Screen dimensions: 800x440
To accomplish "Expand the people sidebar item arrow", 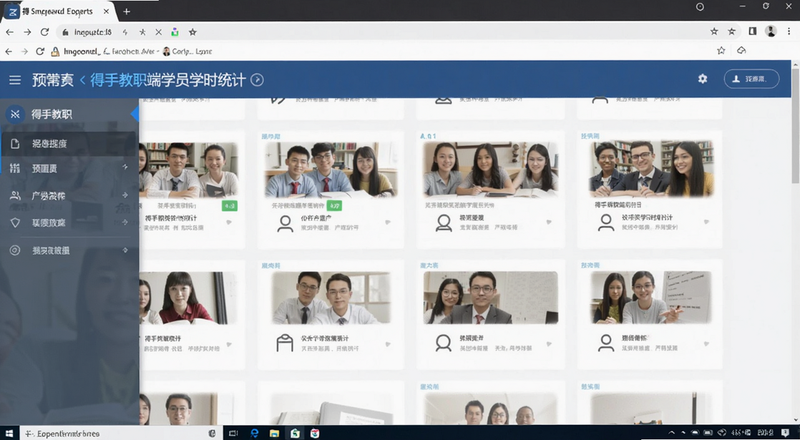I will tap(126, 195).
